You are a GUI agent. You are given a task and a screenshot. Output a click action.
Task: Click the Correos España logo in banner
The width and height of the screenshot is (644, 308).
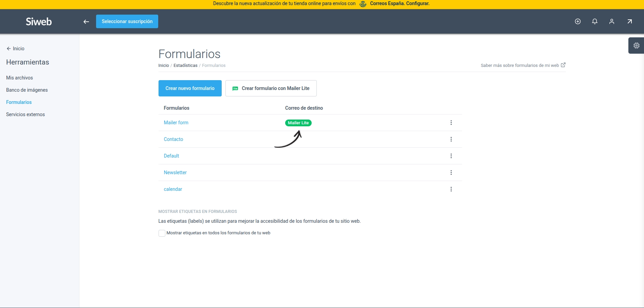coord(362,4)
